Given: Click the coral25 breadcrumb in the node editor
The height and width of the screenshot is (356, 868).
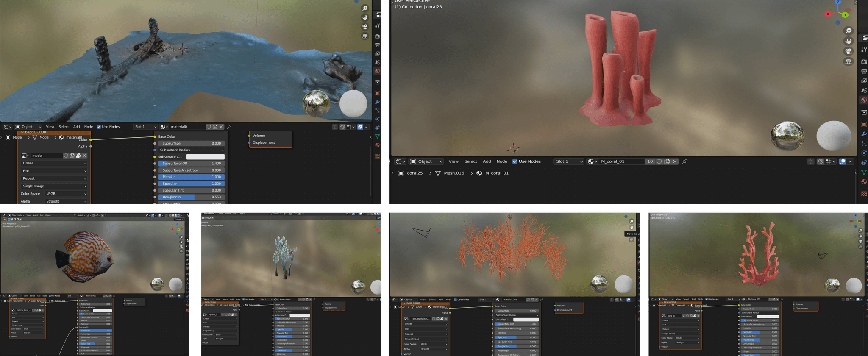Looking at the screenshot, I should (415, 173).
